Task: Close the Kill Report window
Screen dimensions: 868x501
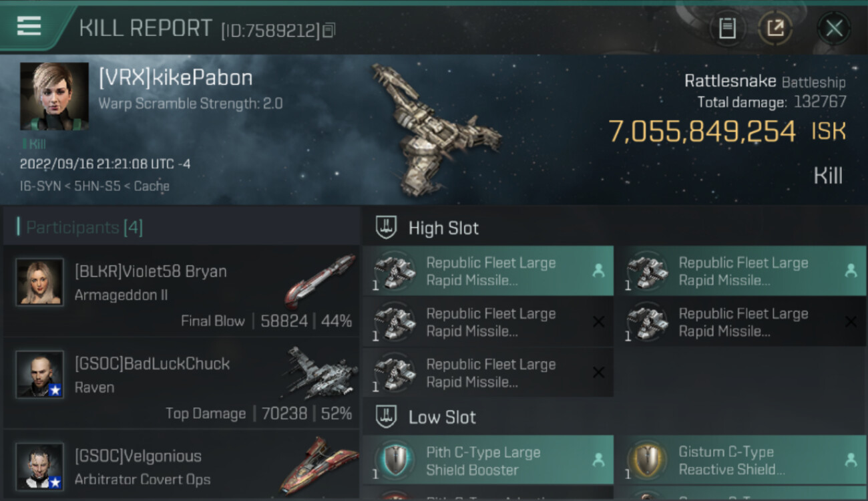Action: 834,28
